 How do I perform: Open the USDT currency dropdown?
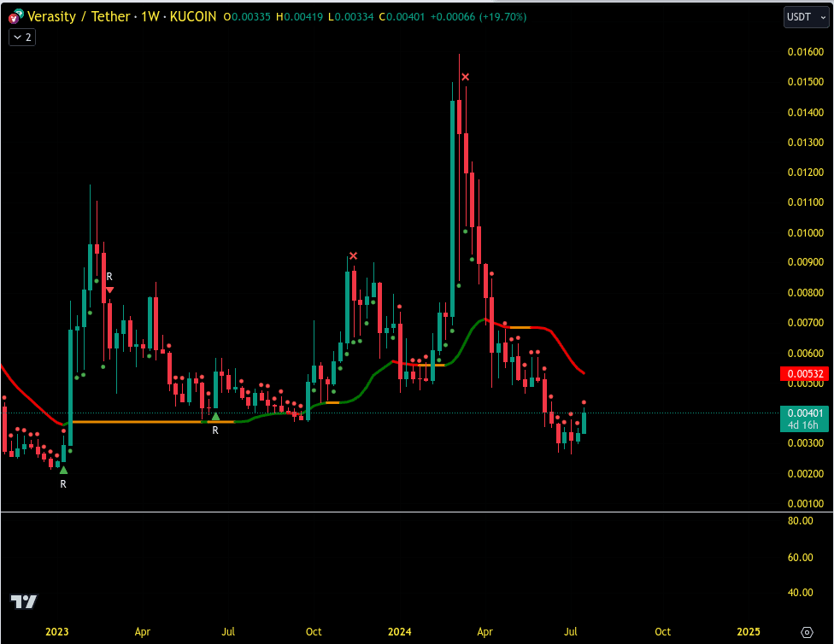pyautogui.click(x=806, y=17)
